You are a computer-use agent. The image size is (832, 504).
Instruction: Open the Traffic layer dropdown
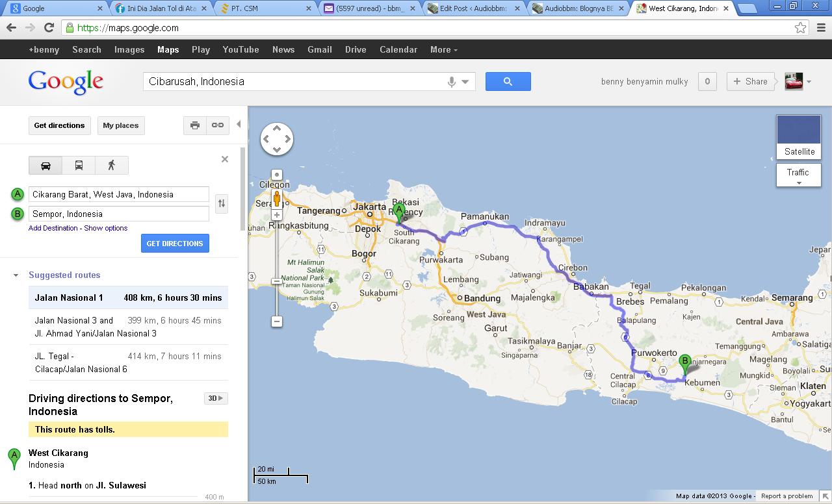(798, 175)
